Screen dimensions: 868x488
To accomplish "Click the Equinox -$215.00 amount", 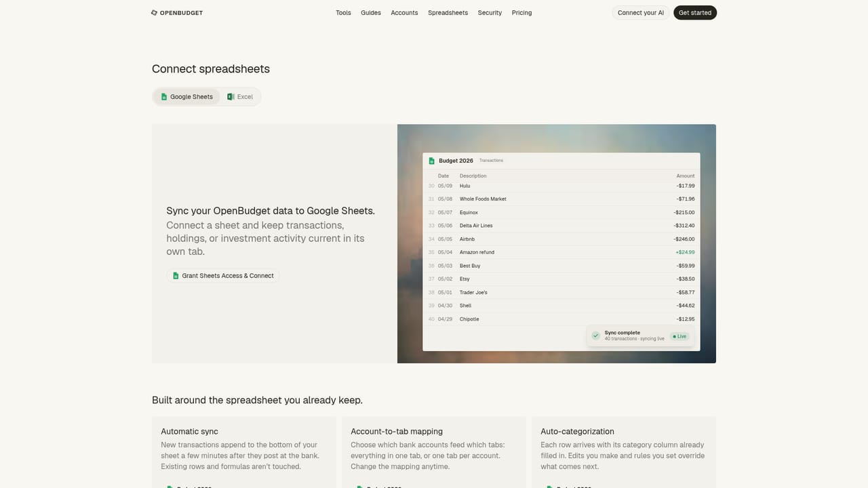I will (x=684, y=213).
